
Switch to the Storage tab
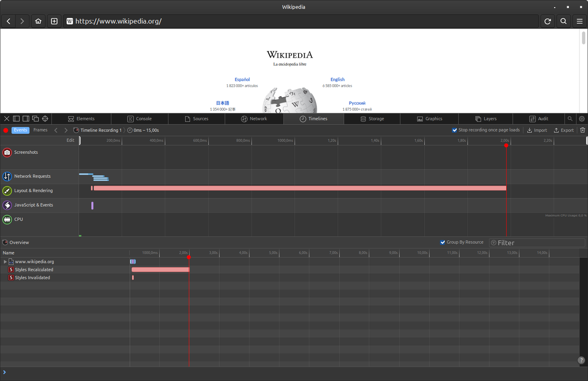tap(372, 119)
